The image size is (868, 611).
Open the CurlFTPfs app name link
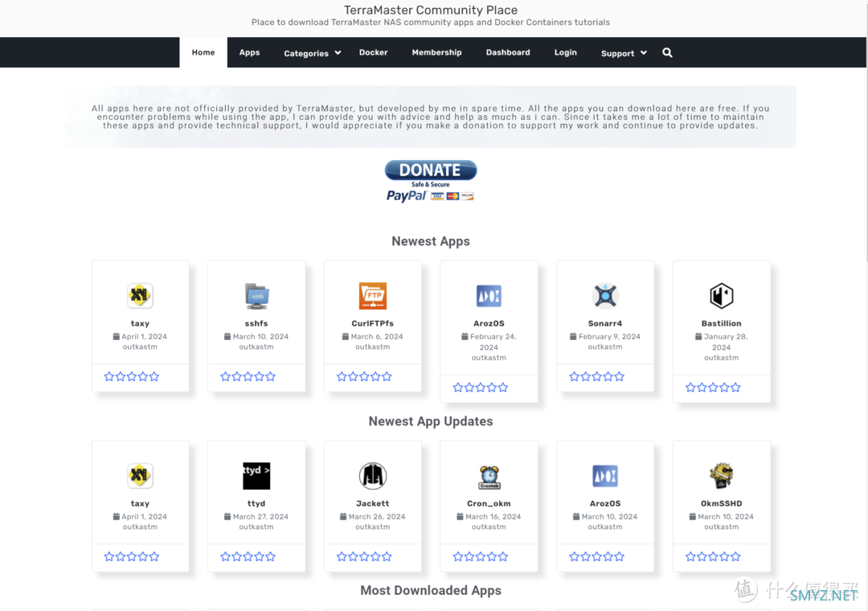coord(373,323)
